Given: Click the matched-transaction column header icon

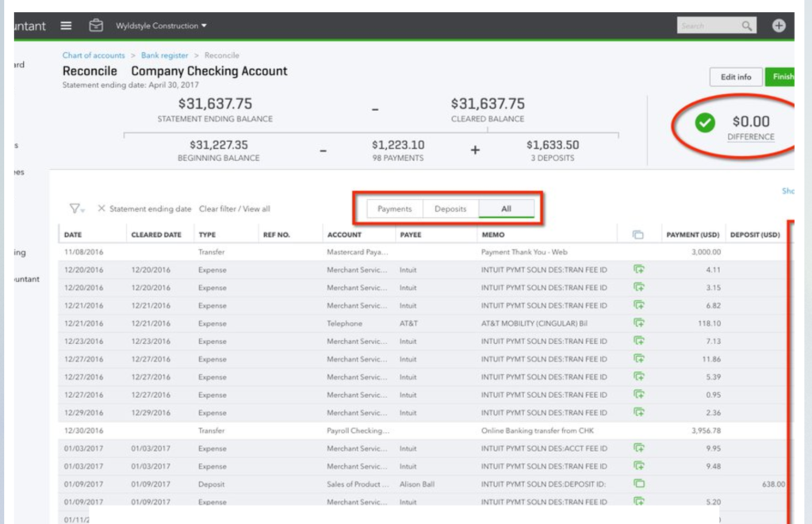Looking at the screenshot, I should [638, 235].
